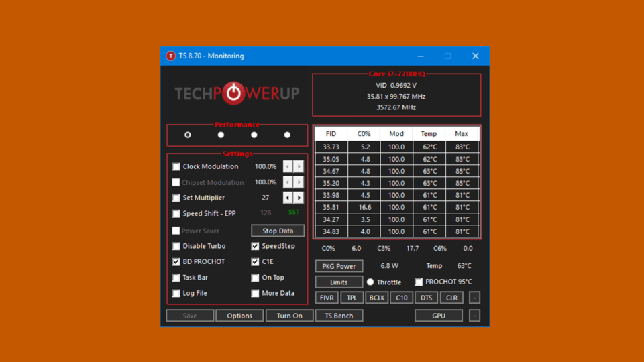Decrease Clock Modulation with left arrow
Screen dimensions: 644x362
tap(288, 166)
